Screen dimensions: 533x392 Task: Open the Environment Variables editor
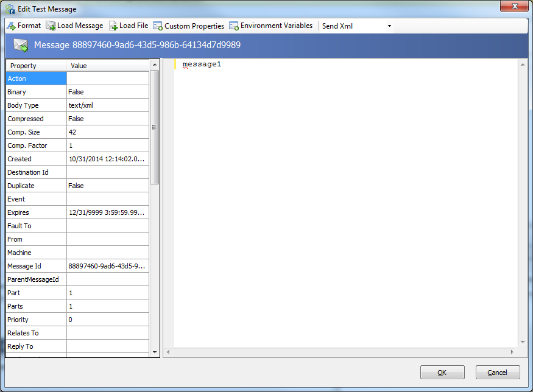[271, 26]
